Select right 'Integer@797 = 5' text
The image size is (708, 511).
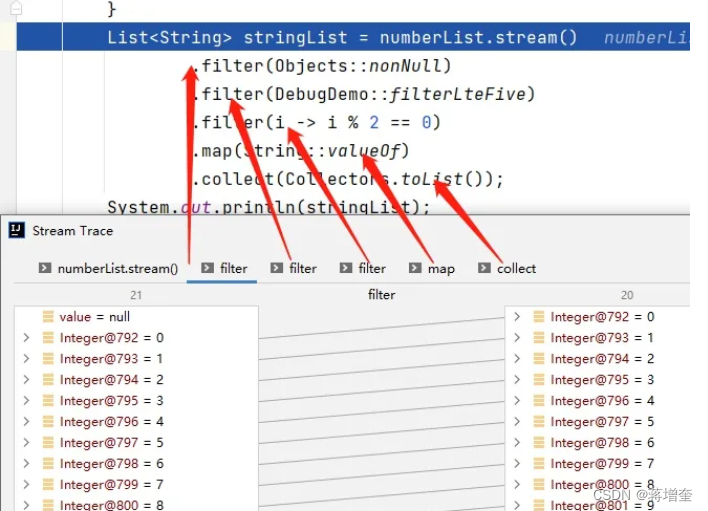[x=602, y=422]
